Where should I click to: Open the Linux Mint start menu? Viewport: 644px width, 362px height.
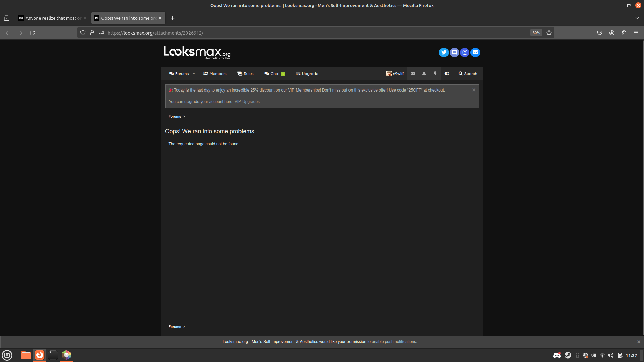pos(7,355)
